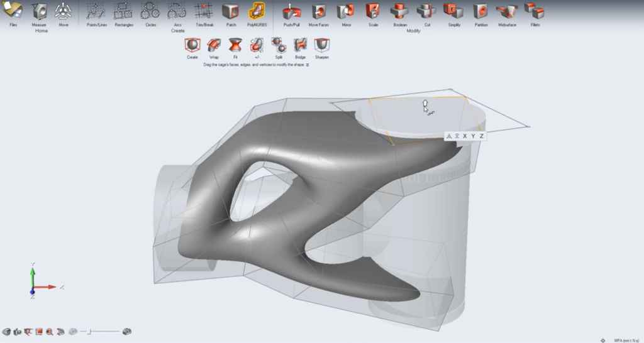Click the Sharpen PolyNURBS tool
644x343 pixels.
(321, 45)
